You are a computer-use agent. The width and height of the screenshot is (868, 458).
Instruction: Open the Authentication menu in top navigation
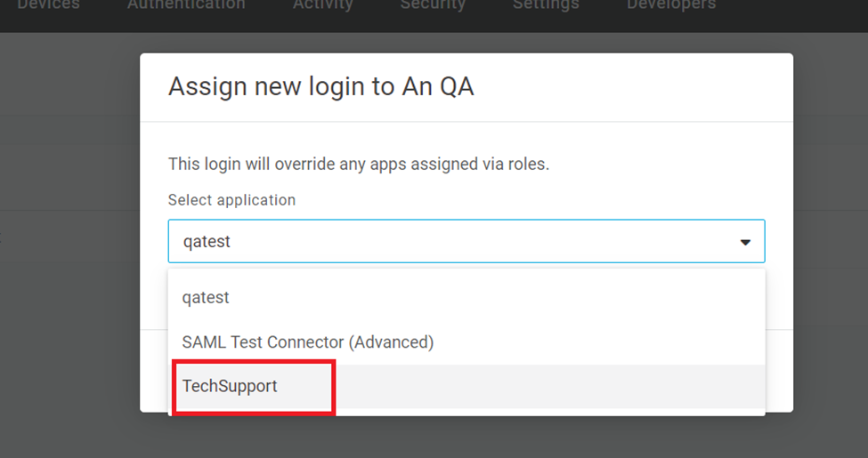186,5
